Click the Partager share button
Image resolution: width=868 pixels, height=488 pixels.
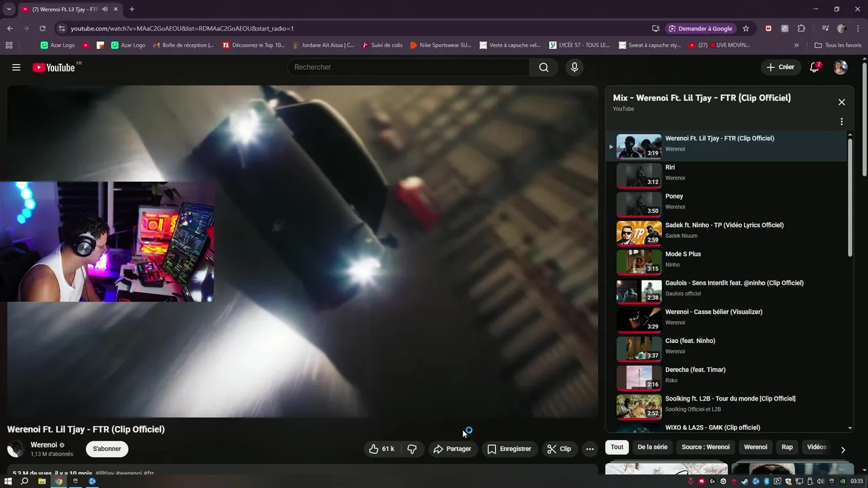(452, 449)
